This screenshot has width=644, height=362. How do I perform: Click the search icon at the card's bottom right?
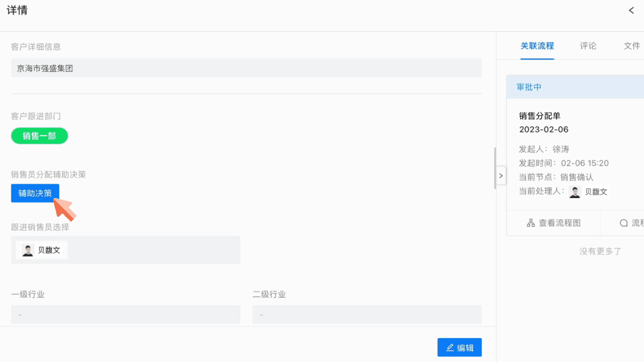[x=624, y=223]
